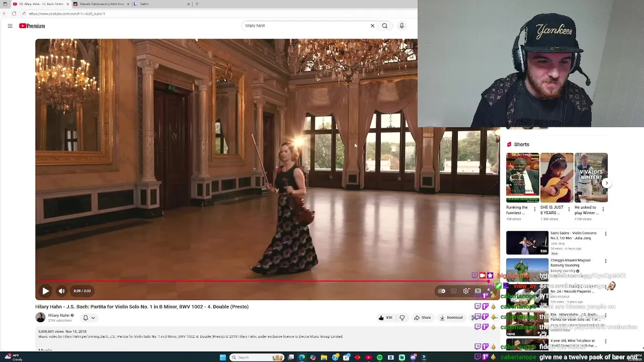Viewport: 644px width, 362px height.
Task: Switch to the Twitch browser tab
Action: point(161,4)
